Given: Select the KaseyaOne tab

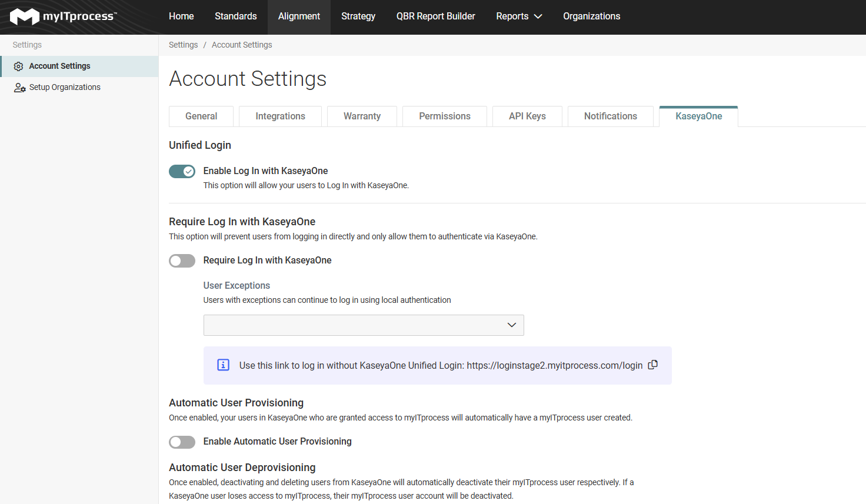Looking at the screenshot, I should tap(699, 116).
